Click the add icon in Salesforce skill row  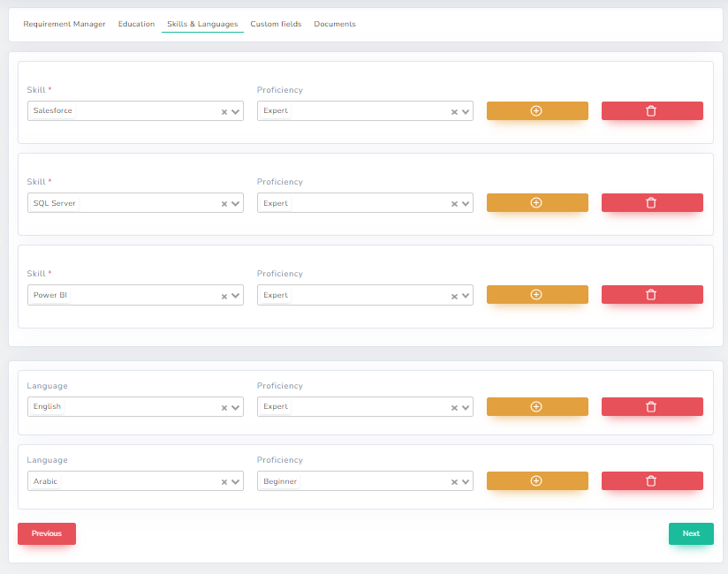536,110
